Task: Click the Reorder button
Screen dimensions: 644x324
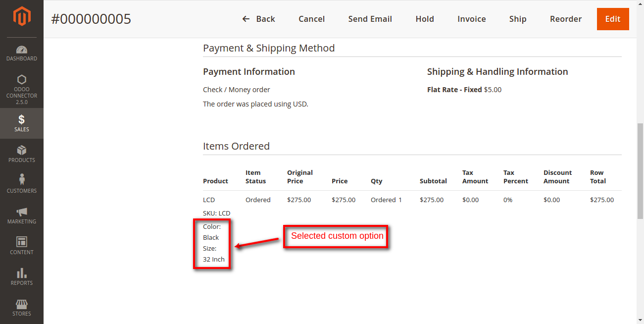Action: [x=566, y=19]
